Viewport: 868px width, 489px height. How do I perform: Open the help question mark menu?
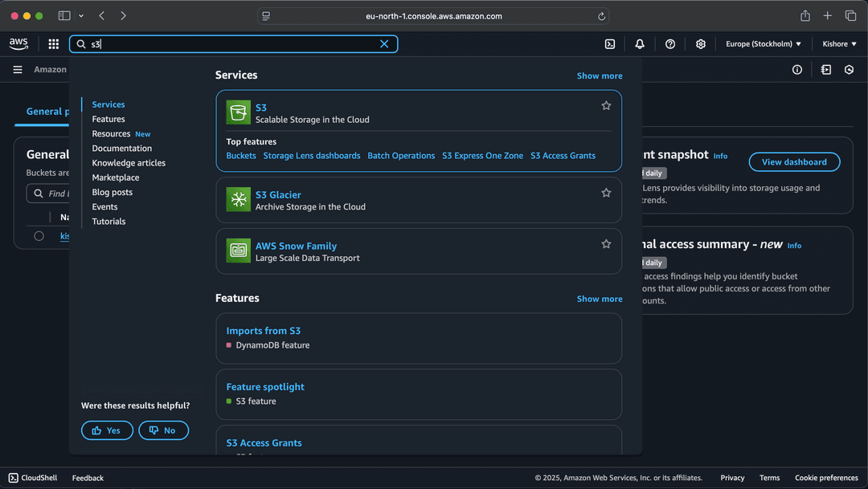tap(670, 44)
